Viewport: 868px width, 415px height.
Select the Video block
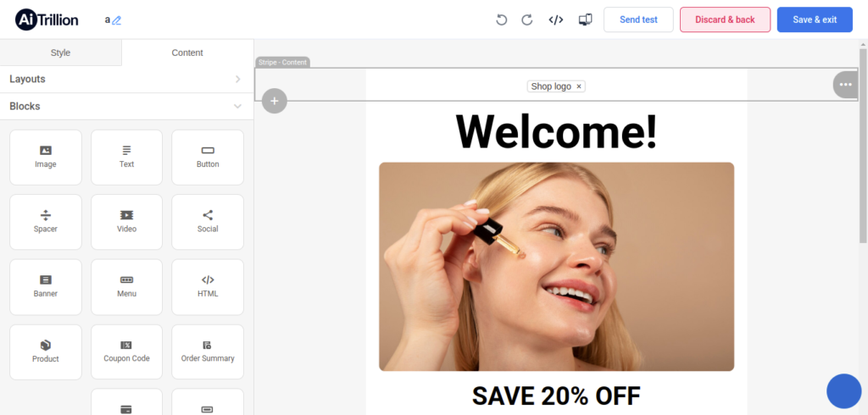click(127, 222)
